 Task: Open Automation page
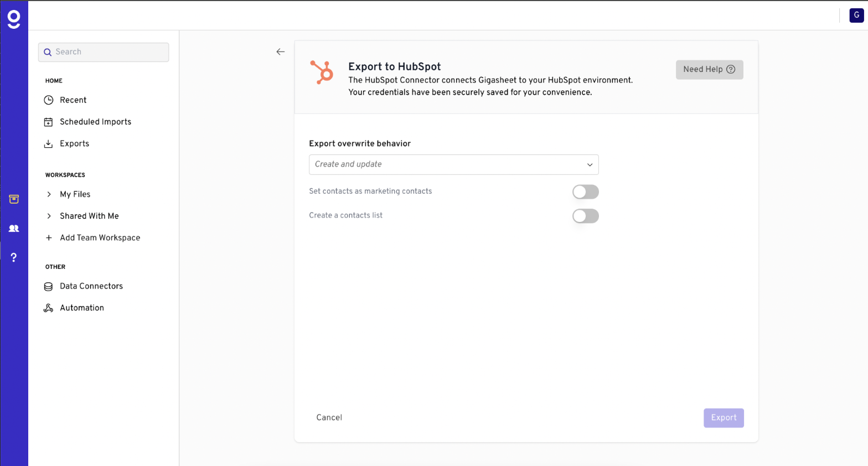pos(82,308)
